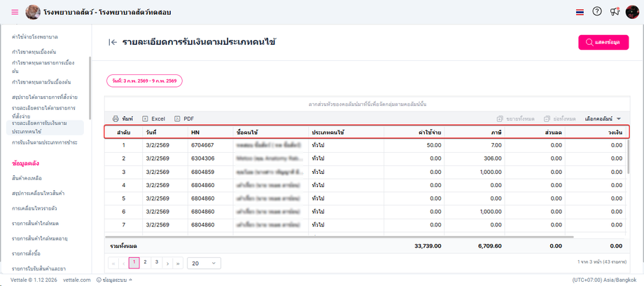Click tax value 306.00 cell

475,158
